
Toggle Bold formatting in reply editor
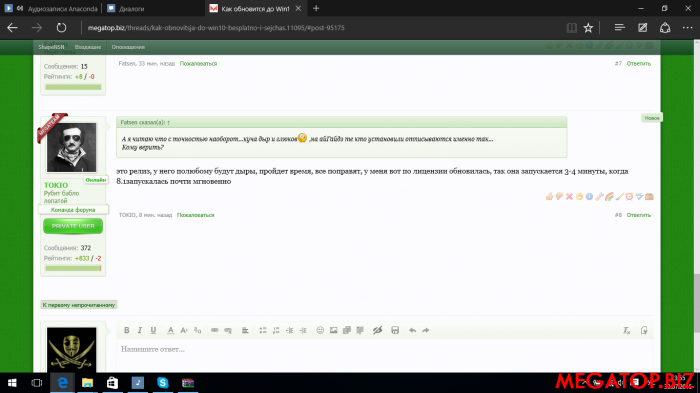coord(127,330)
